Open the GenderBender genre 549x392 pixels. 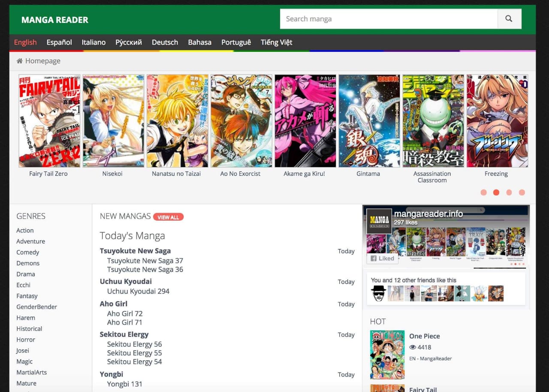[x=36, y=307]
